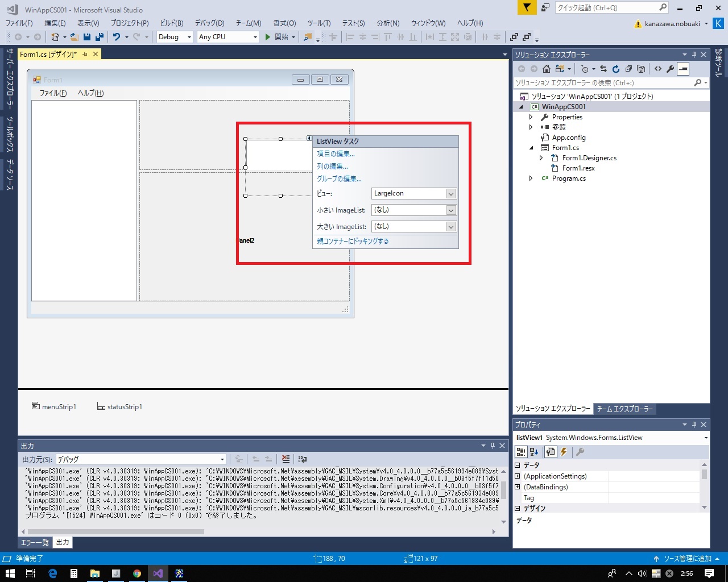Click the Undo arrow icon
Image resolution: width=728 pixels, height=582 pixels.
pyautogui.click(x=117, y=37)
